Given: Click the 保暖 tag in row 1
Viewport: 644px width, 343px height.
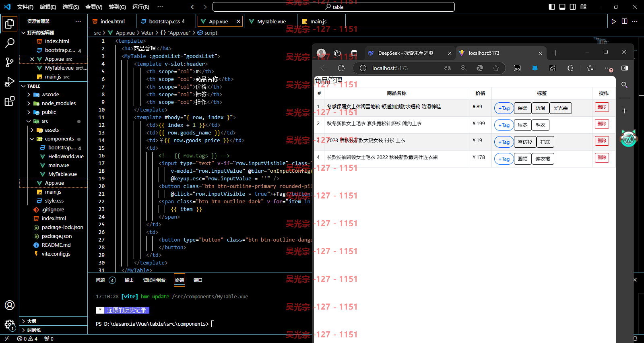Looking at the screenshot, I should click(x=522, y=108).
